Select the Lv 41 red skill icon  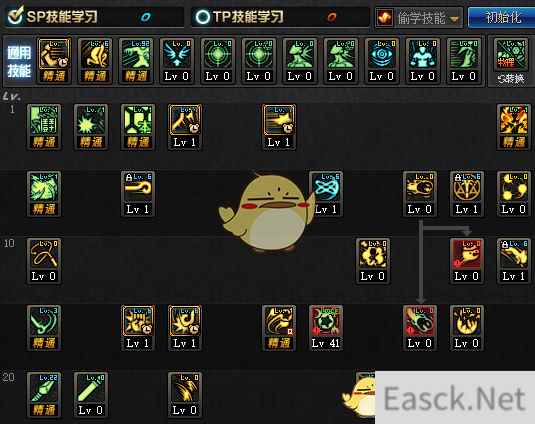[326, 327]
